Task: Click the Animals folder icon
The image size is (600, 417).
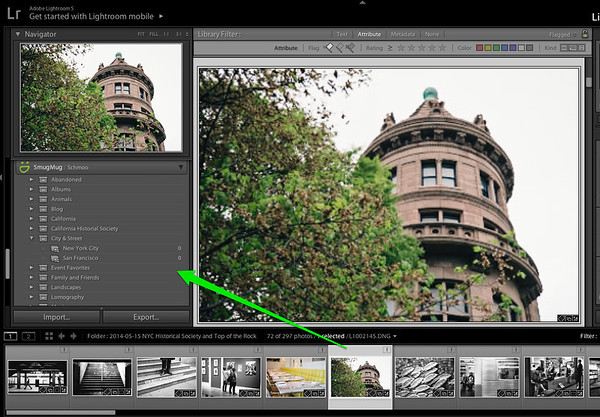Action: click(x=43, y=199)
